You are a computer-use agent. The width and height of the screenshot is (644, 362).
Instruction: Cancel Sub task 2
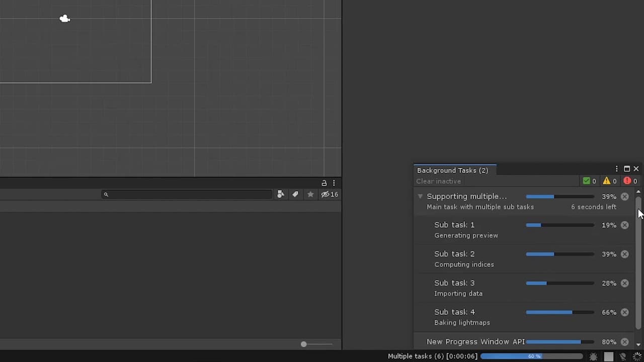point(625,254)
